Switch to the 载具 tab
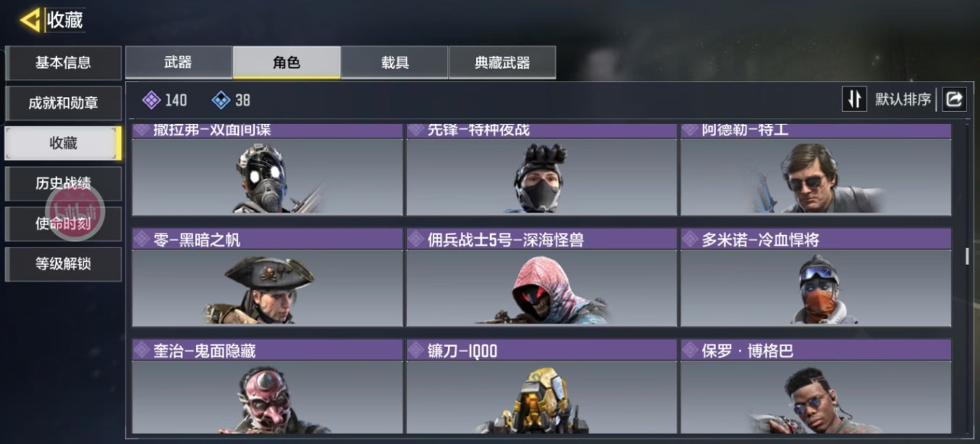Viewport: 980px width, 444px height. pyautogui.click(x=394, y=63)
